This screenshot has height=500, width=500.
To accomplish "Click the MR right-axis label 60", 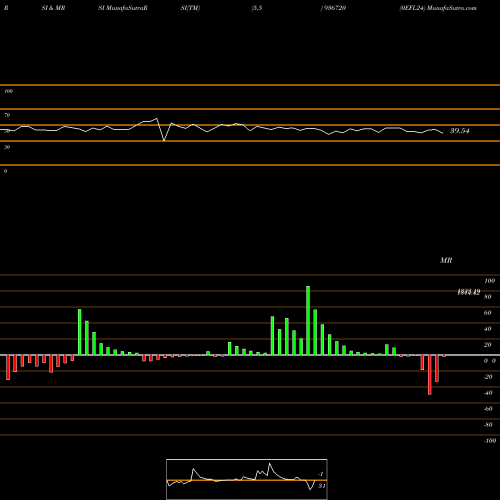I will [x=488, y=313].
